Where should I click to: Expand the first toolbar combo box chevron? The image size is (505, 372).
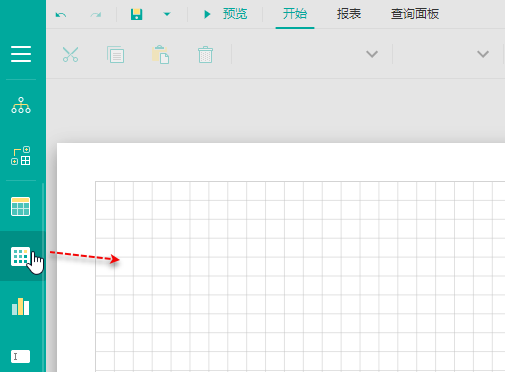pyautogui.click(x=372, y=54)
